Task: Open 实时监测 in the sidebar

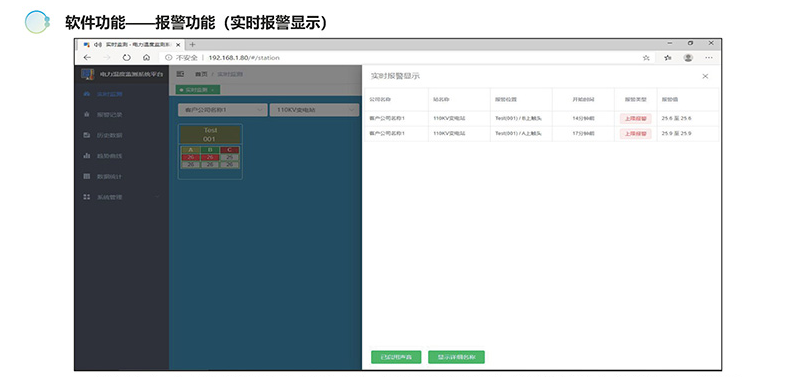Action: [110, 95]
